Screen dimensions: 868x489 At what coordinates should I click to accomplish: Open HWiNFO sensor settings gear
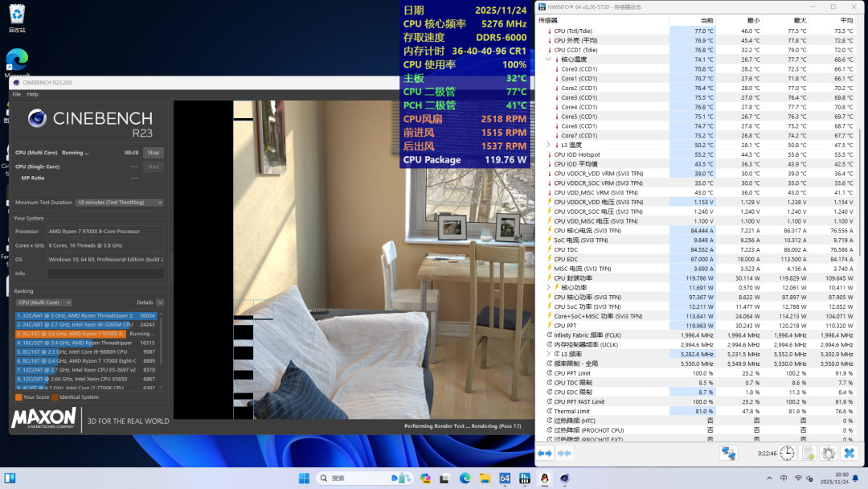point(828,453)
